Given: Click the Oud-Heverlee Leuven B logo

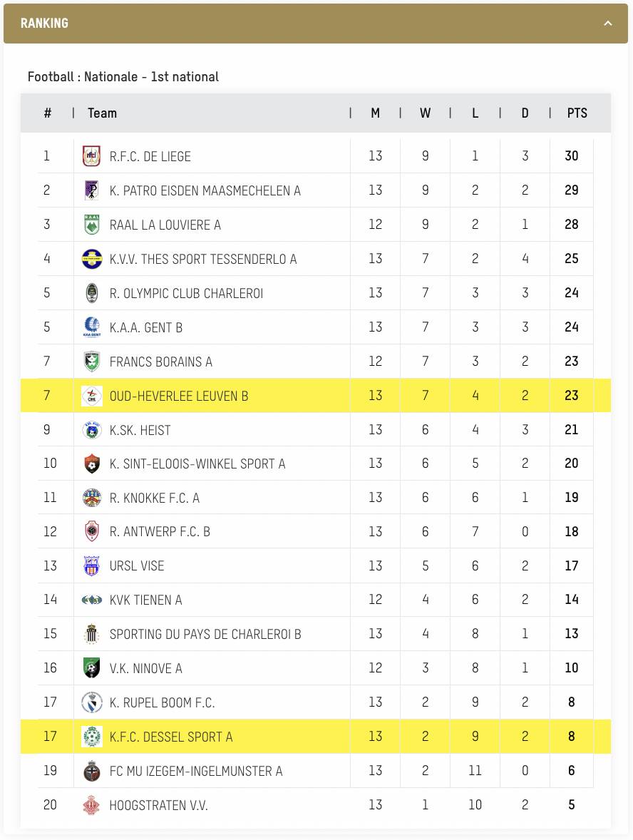Looking at the screenshot, I should tap(91, 396).
